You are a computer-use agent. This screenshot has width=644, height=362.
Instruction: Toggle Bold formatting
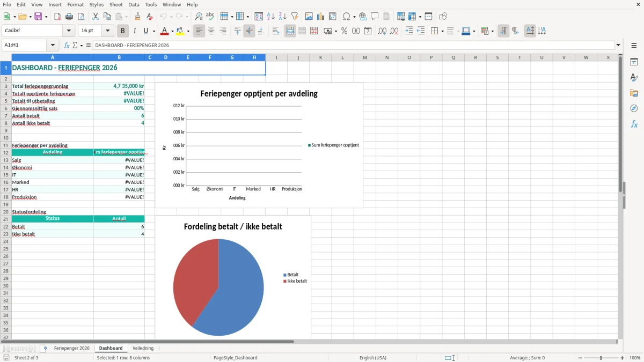point(122,31)
